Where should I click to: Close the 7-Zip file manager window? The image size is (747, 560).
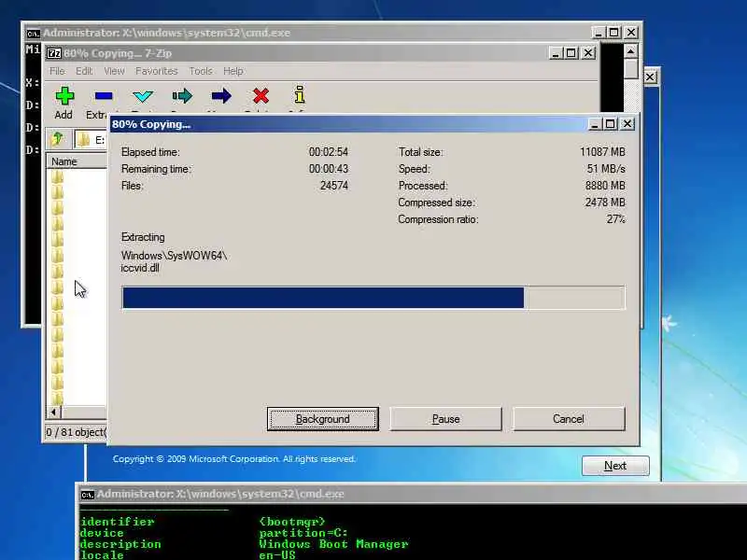coord(588,53)
